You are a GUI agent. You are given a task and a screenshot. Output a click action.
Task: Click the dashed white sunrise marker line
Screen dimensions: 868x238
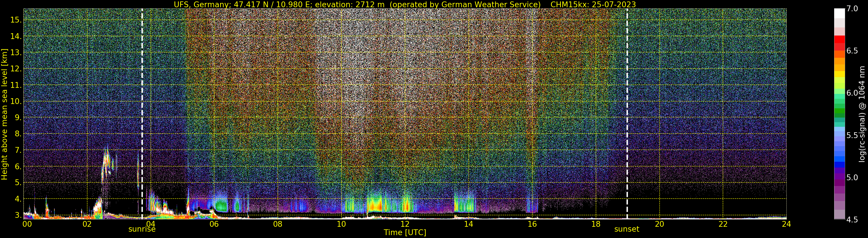[142, 114]
